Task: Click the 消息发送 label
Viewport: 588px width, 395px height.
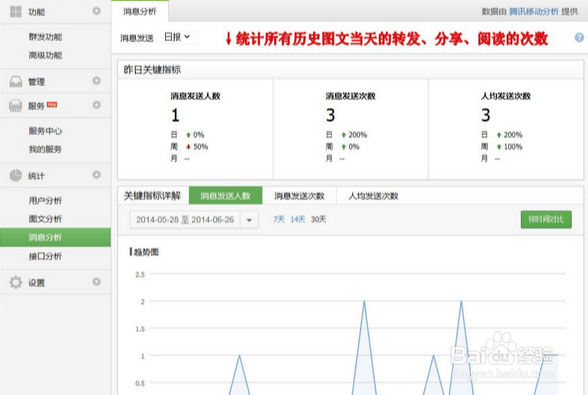Action: pos(137,38)
